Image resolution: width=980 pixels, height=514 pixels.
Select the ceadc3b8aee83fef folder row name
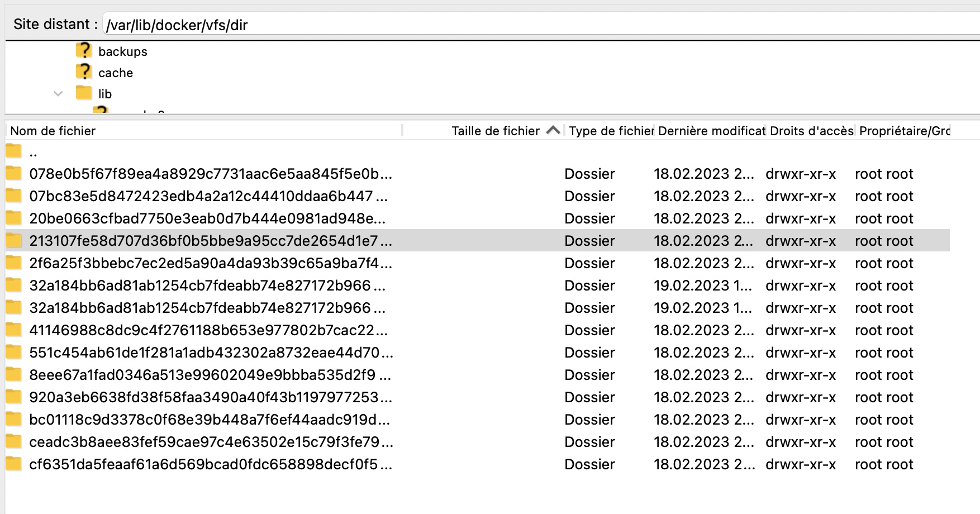(204, 442)
